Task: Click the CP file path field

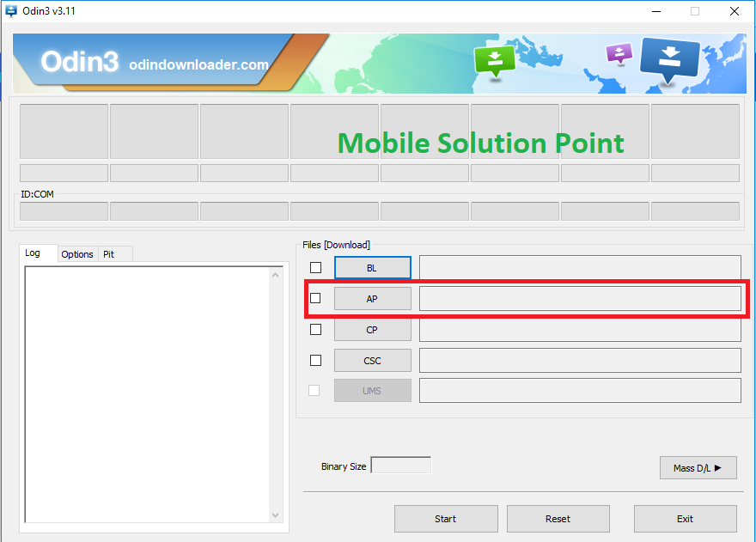Action: [580, 330]
